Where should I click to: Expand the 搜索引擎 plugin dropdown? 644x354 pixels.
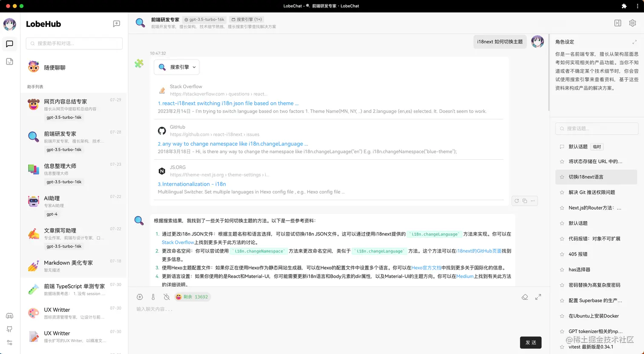[x=177, y=67]
